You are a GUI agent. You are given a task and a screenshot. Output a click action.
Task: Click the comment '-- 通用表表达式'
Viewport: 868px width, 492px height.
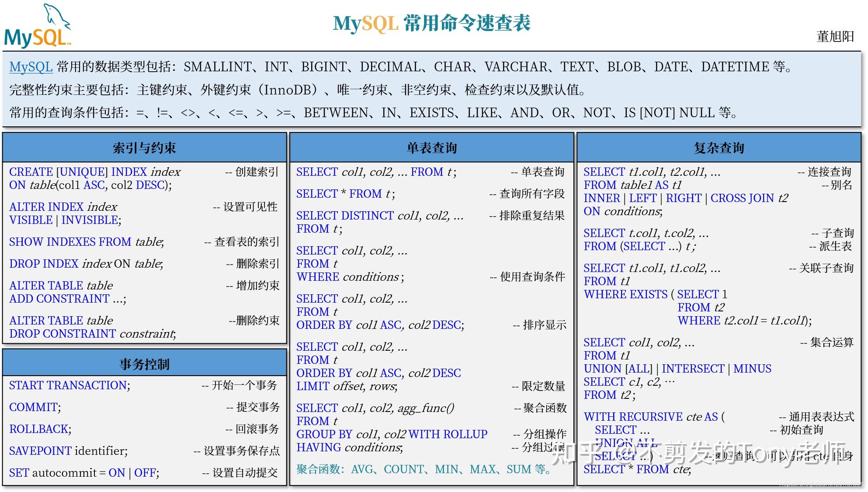[x=816, y=417]
